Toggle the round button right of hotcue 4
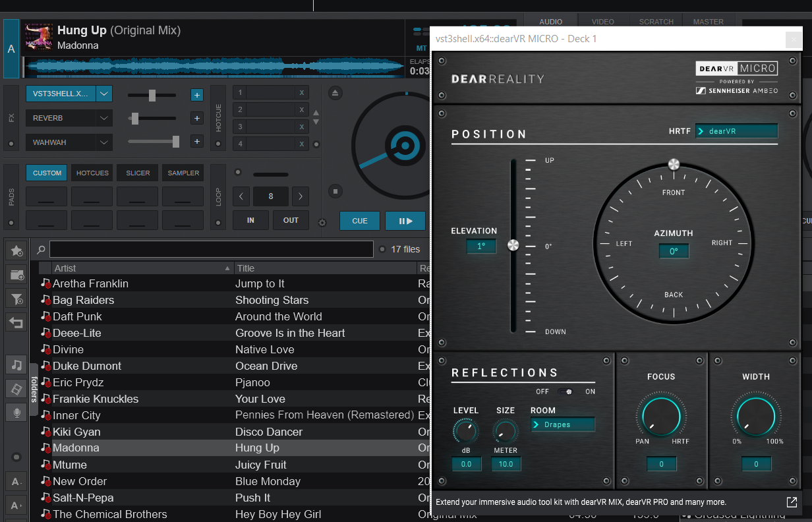The image size is (812, 522). coord(316,144)
